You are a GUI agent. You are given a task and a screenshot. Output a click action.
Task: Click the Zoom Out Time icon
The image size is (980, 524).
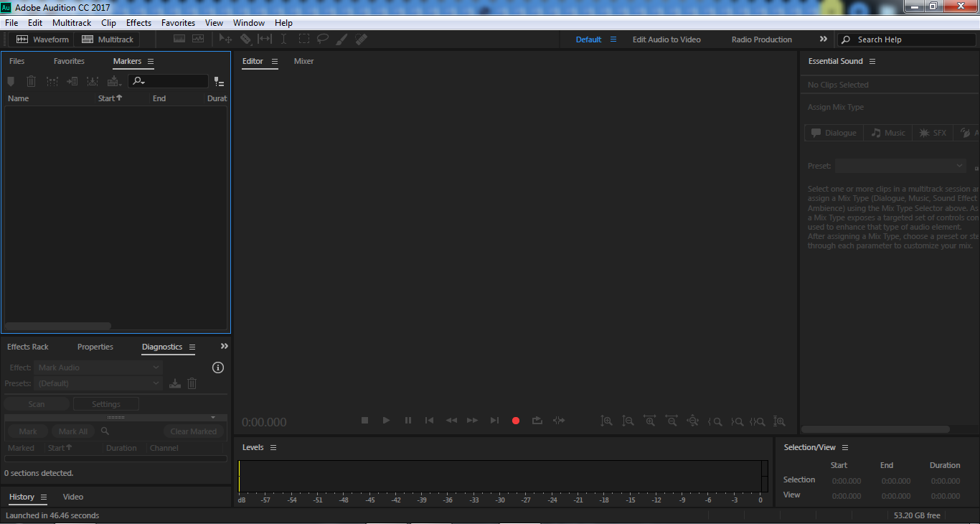(672, 421)
